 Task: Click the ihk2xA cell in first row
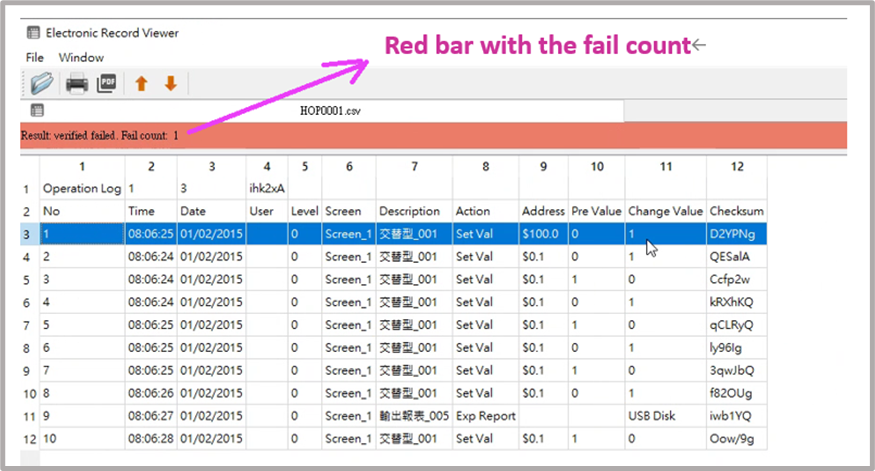coord(264,188)
